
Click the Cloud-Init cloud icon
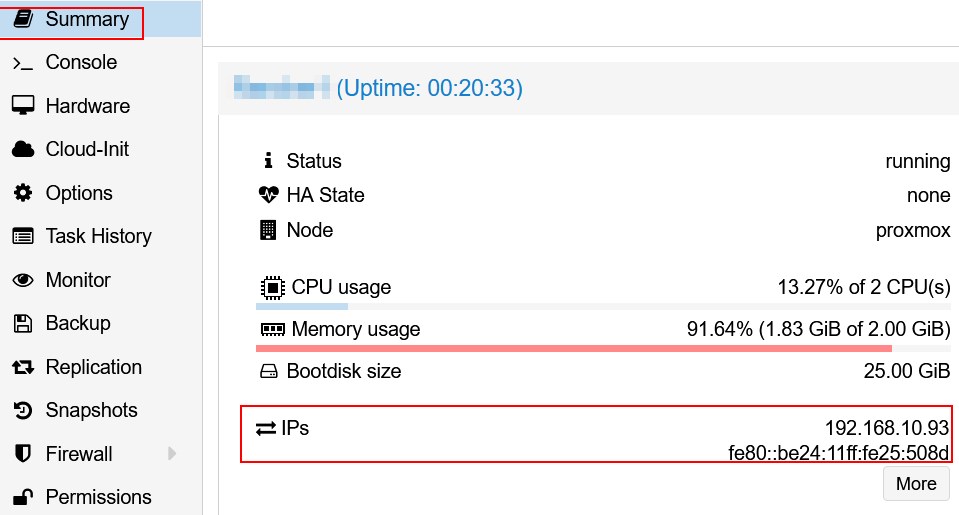23,150
